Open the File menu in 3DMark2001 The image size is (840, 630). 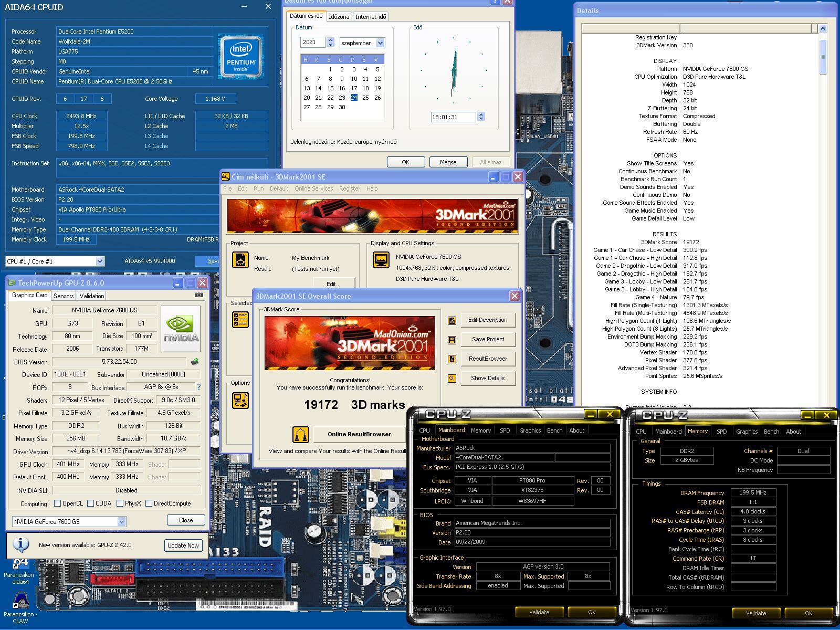pos(227,188)
